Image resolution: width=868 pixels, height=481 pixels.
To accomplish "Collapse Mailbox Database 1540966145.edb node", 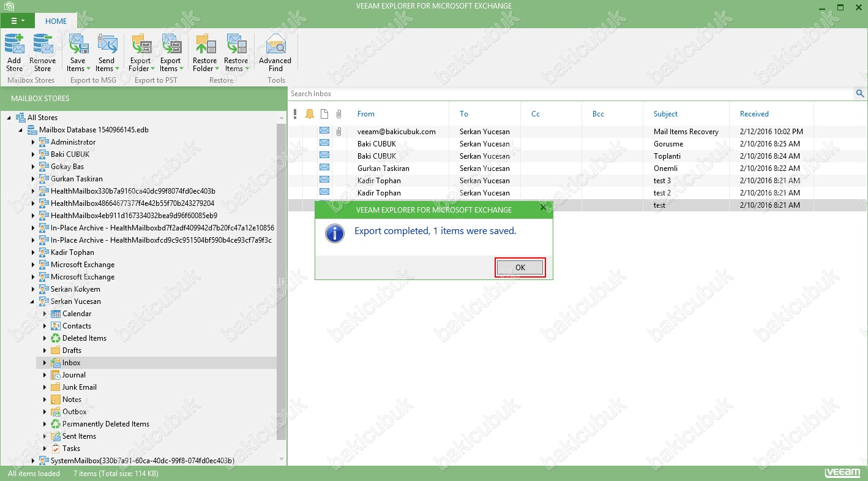I will coord(21,130).
